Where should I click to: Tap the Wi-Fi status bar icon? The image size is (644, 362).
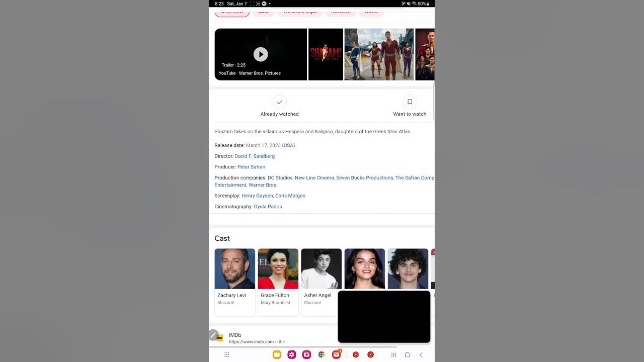point(414,4)
